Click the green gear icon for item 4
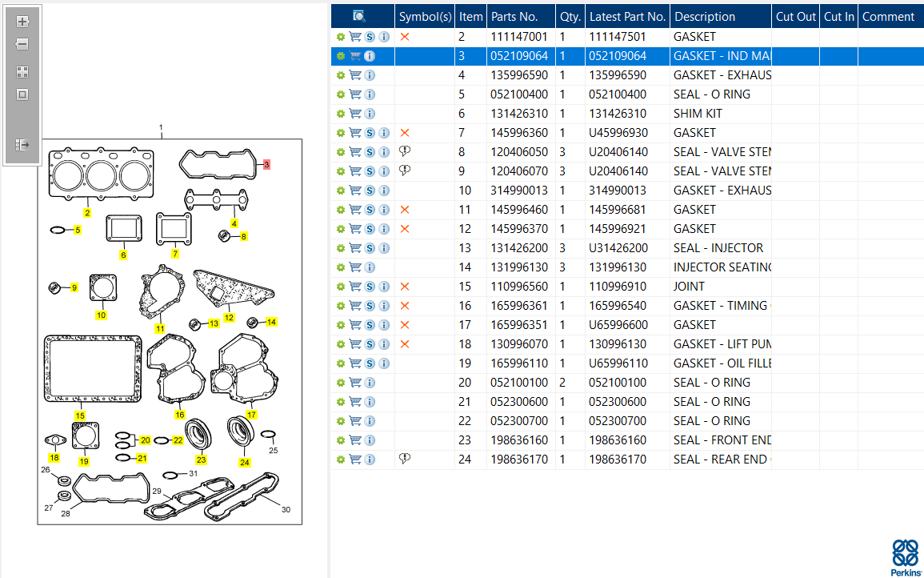Screen dimensions: 924x578 pyautogui.click(x=341, y=75)
